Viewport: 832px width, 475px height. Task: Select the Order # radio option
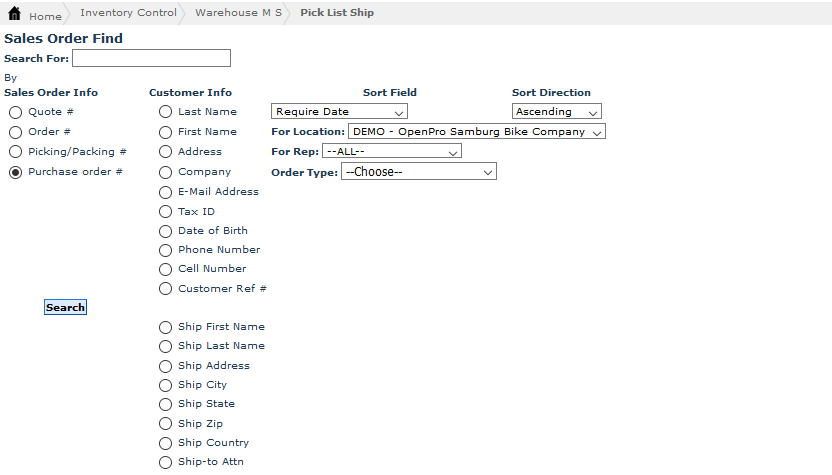(16, 132)
